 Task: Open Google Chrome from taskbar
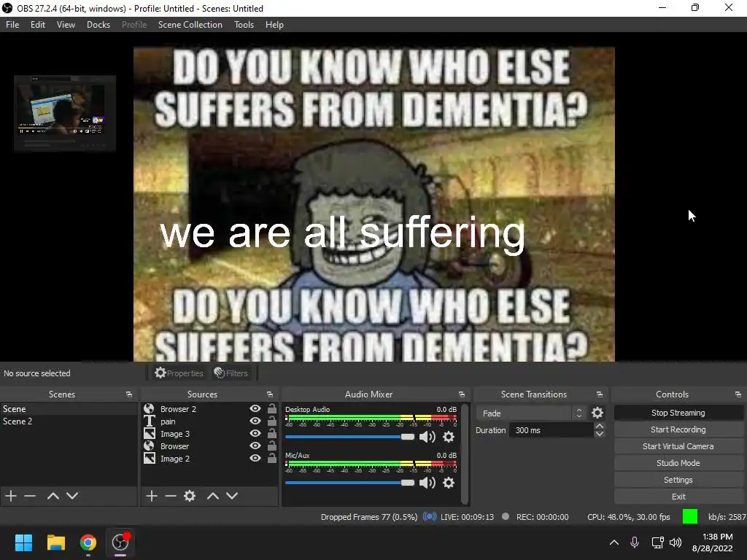tap(88, 542)
